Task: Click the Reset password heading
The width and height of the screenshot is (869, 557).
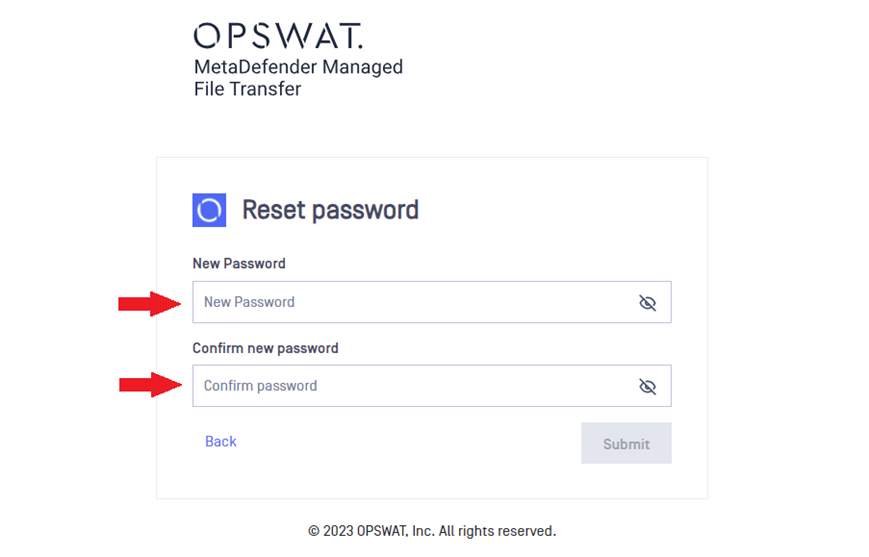Action: [330, 210]
